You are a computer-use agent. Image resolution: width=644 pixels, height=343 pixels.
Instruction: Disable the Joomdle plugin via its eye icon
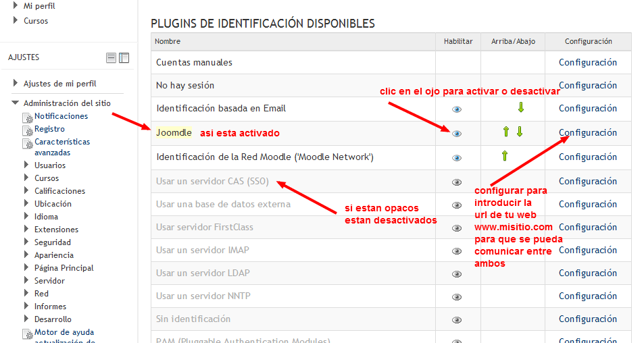click(x=457, y=133)
